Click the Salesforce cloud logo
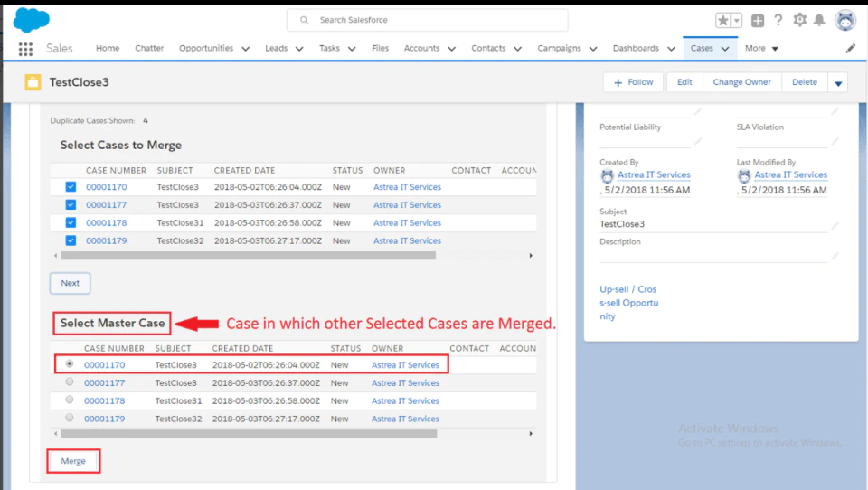 coord(31,19)
